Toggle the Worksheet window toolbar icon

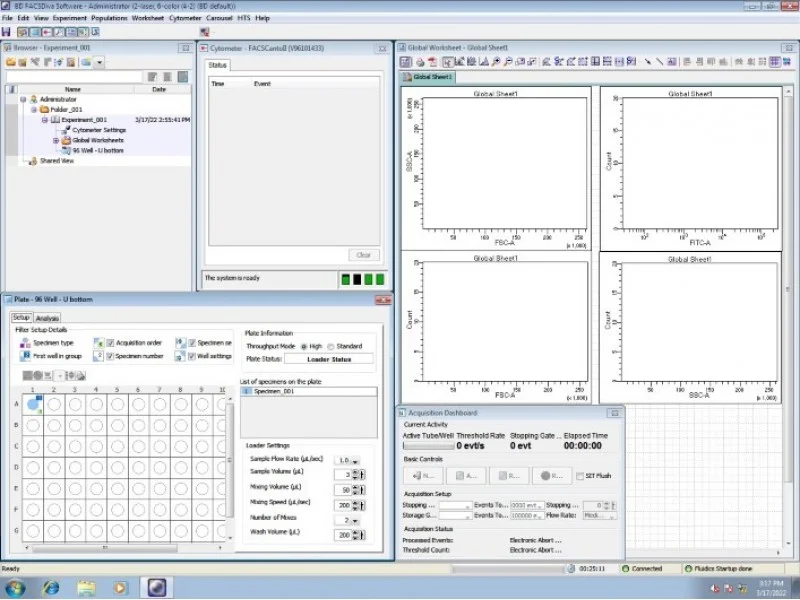coord(71,32)
